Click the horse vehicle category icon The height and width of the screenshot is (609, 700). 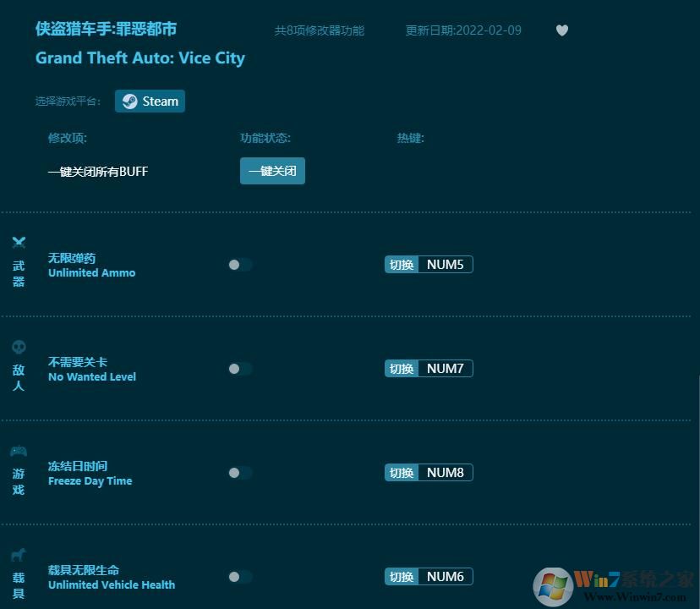pos(19,555)
